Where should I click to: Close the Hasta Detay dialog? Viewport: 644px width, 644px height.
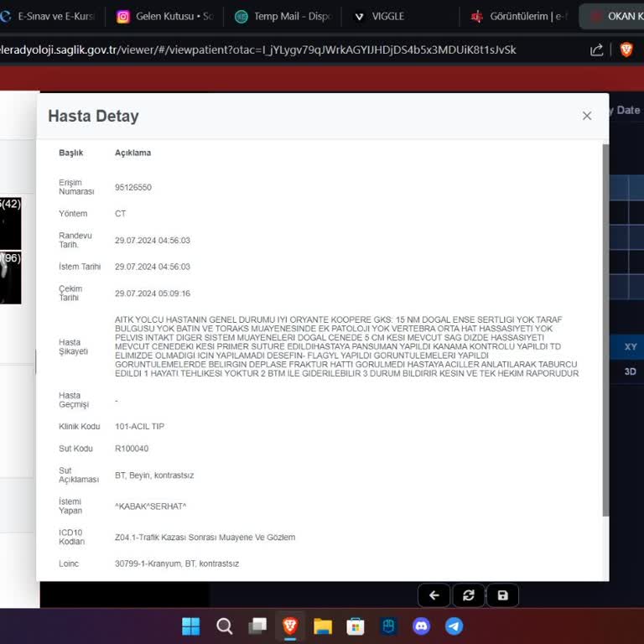coord(587,116)
